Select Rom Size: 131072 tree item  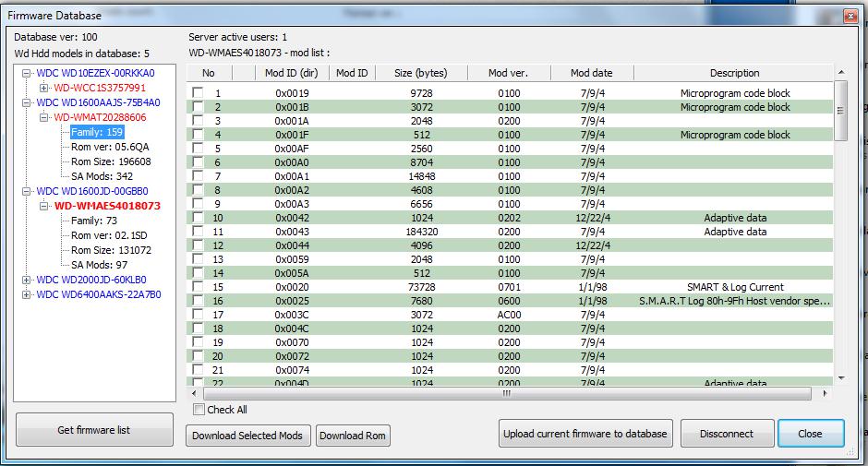point(111,250)
